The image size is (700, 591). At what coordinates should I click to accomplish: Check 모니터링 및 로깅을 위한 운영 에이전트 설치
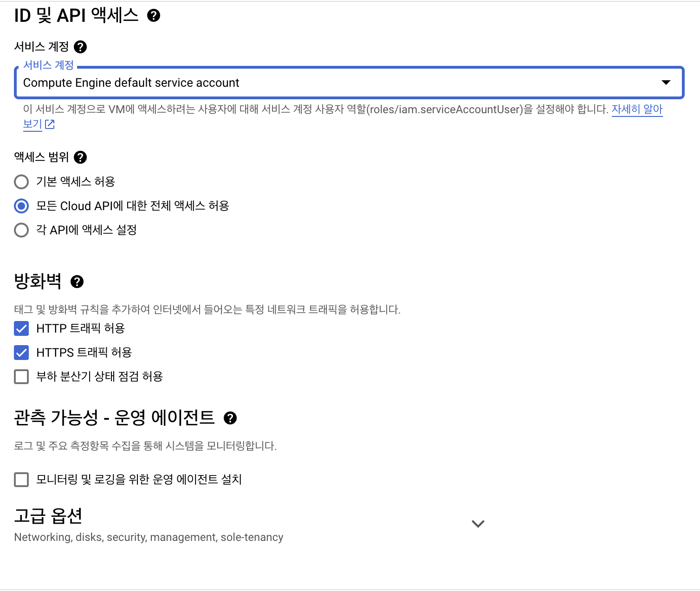(x=21, y=480)
